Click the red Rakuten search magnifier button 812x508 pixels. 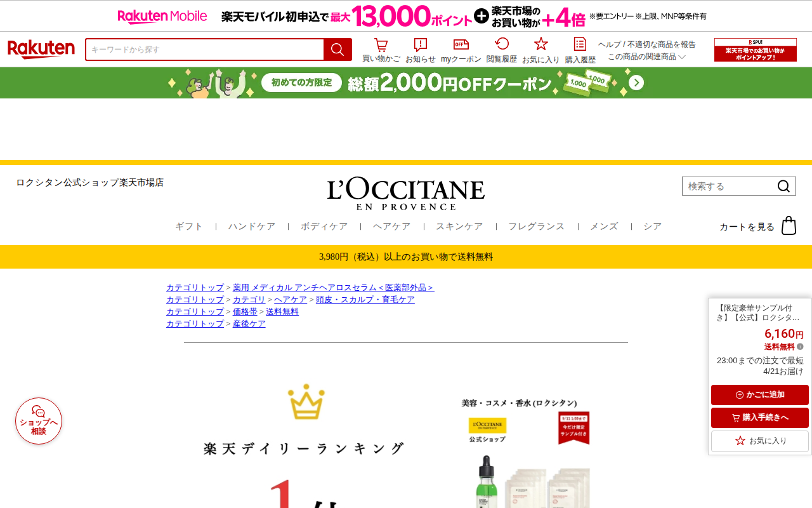tap(337, 50)
